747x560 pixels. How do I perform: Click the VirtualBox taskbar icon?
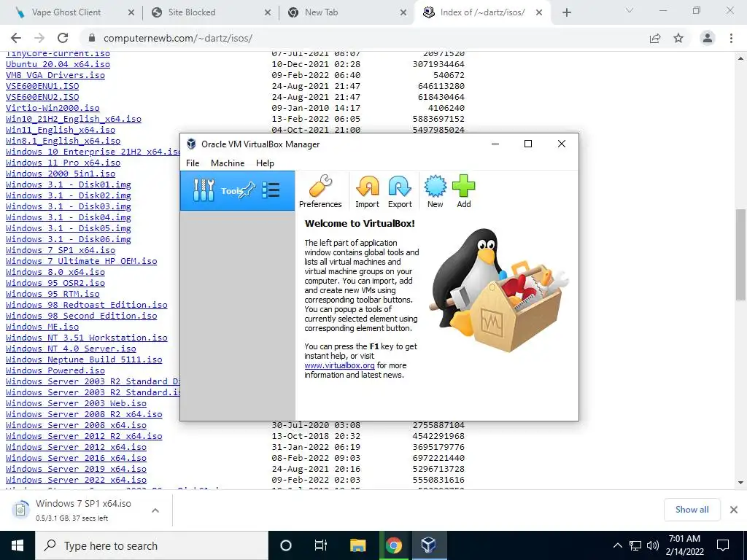pyautogui.click(x=429, y=545)
